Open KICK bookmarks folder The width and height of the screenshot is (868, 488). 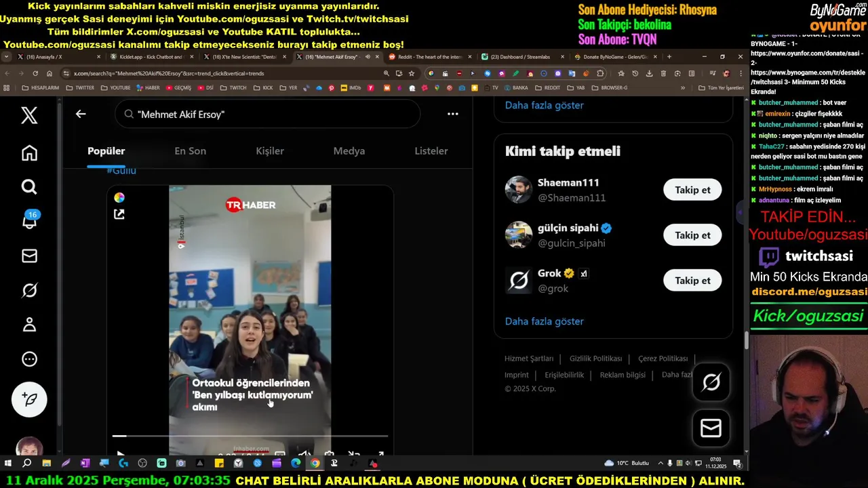(263, 87)
